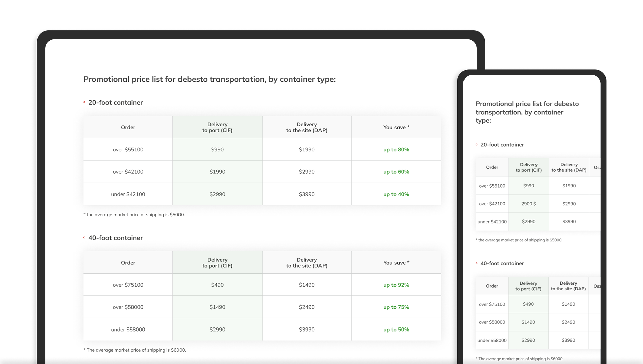Viewport: 643px width, 364px height.
Task: Click 'up to 60%' savings value
Action: point(396,172)
